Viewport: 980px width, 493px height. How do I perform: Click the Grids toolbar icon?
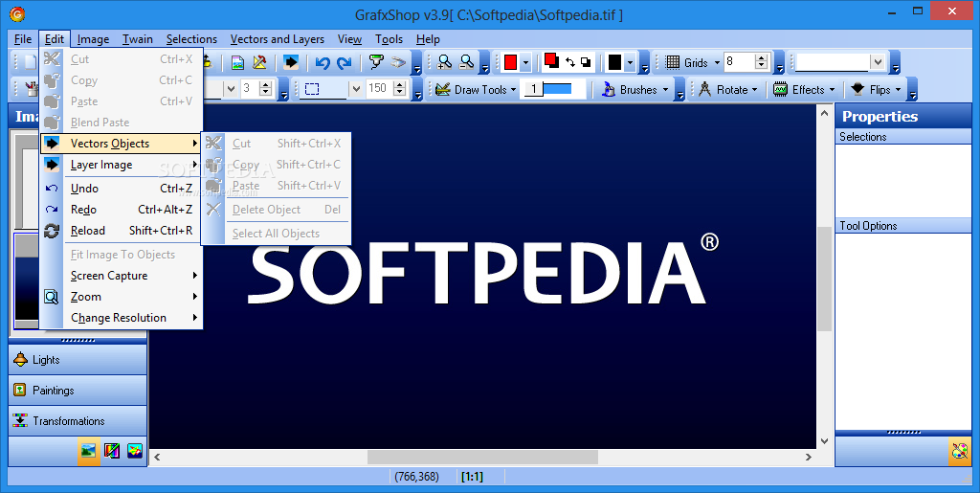[673, 62]
